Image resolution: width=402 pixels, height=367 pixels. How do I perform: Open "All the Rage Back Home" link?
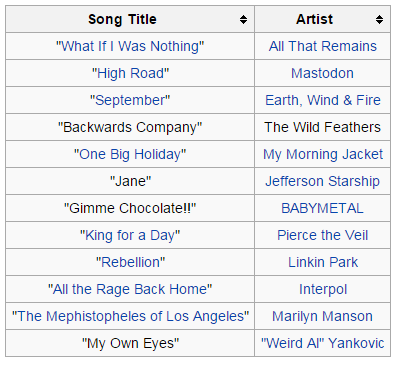point(130,289)
